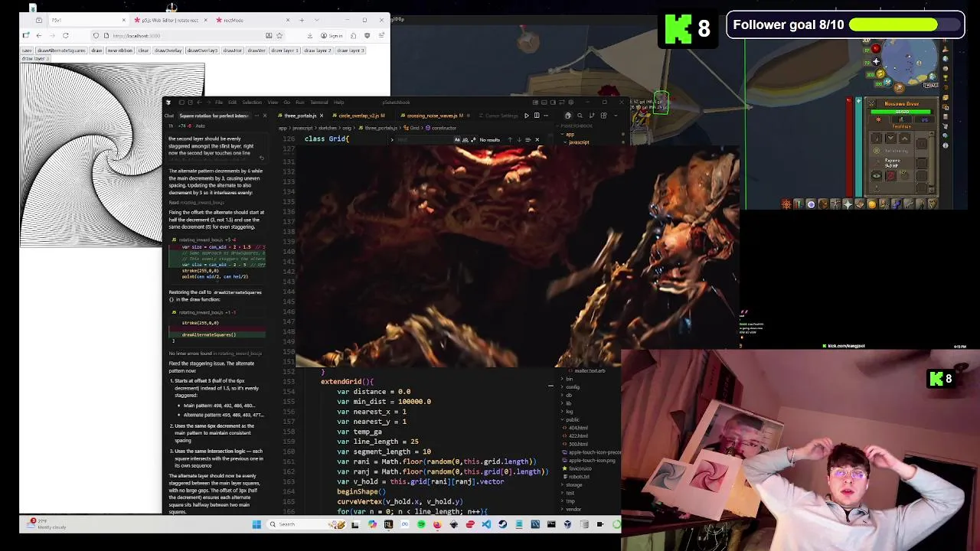The height and width of the screenshot is (551, 980).
Task: Bookmark the localhost page with star icon
Action: (x=279, y=35)
